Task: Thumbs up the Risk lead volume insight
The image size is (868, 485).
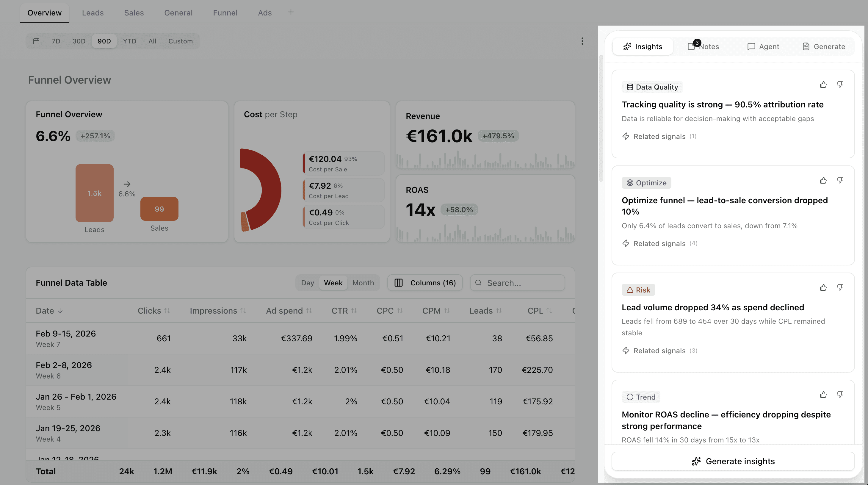Action: (823, 287)
